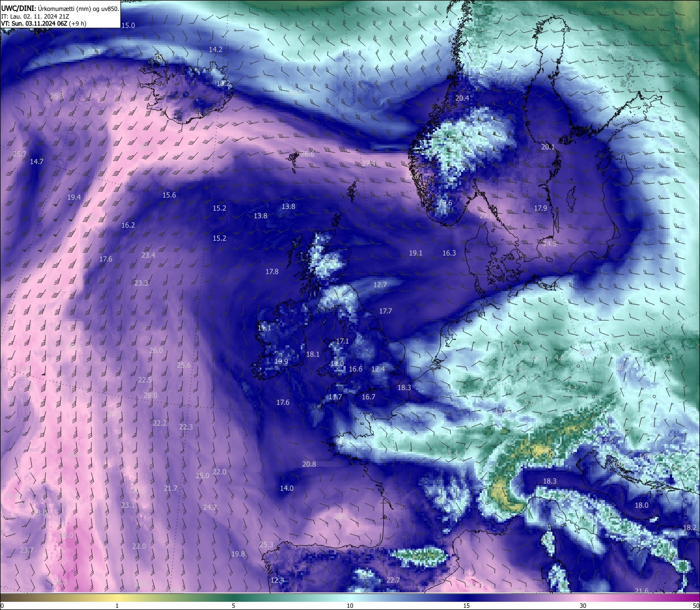The width and height of the screenshot is (700, 610).
Task: Click the '1' label on the colour scale
Action: (x=117, y=606)
